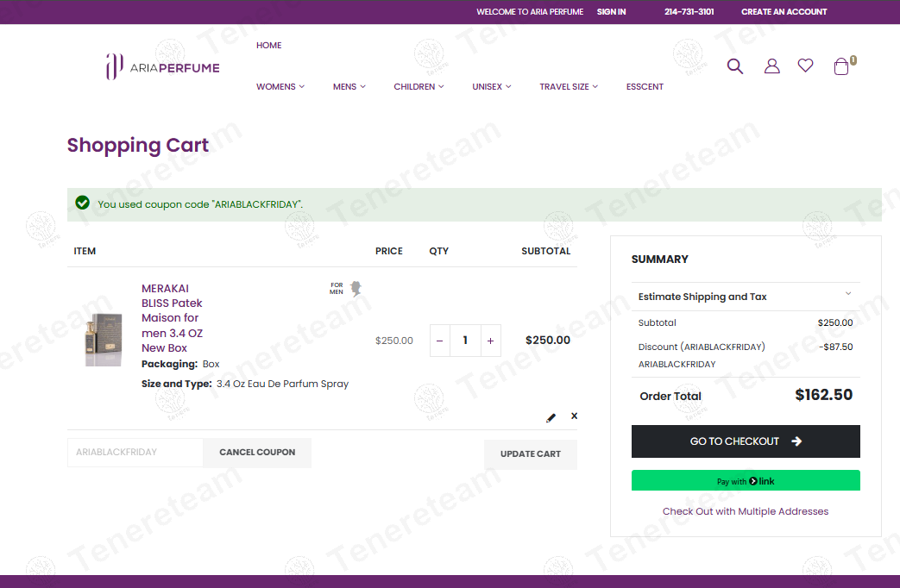Screen dimensions: 900x588
Task: Edit cart item with pencil icon
Action: [551, 417]
